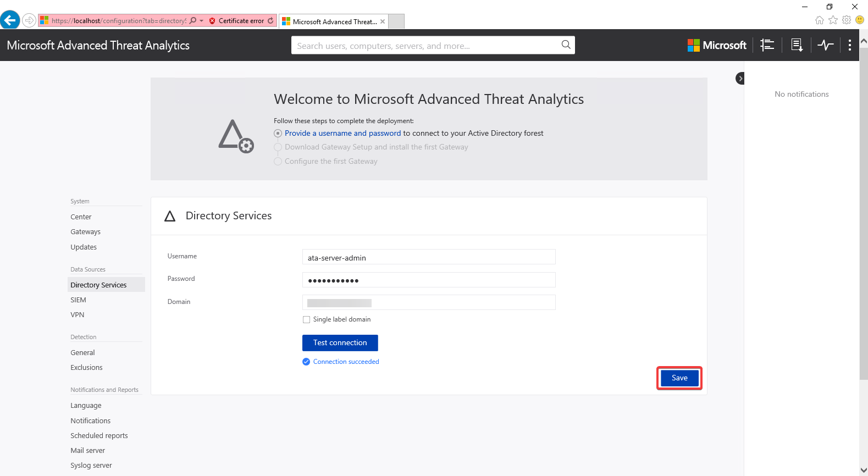The image size is (868, 476).
Task: Open the attack timeline icon
Action: tap(767, 45)
